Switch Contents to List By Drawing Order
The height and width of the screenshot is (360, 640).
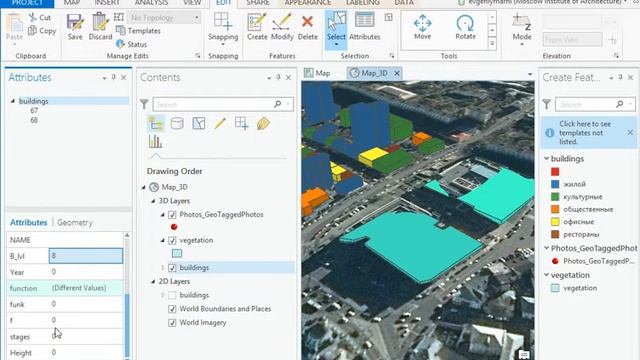click(x=156, y=124)
